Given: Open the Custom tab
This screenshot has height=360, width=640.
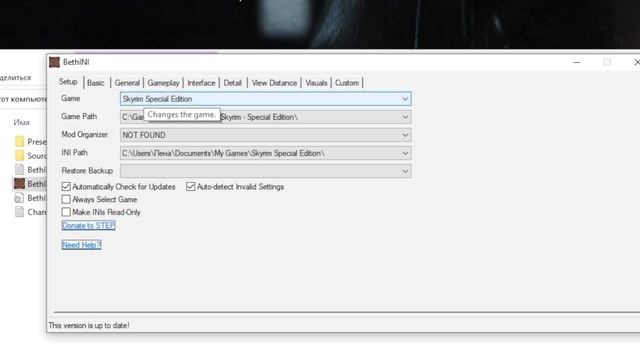Looking at the screenshot, I should coord(347,83).
